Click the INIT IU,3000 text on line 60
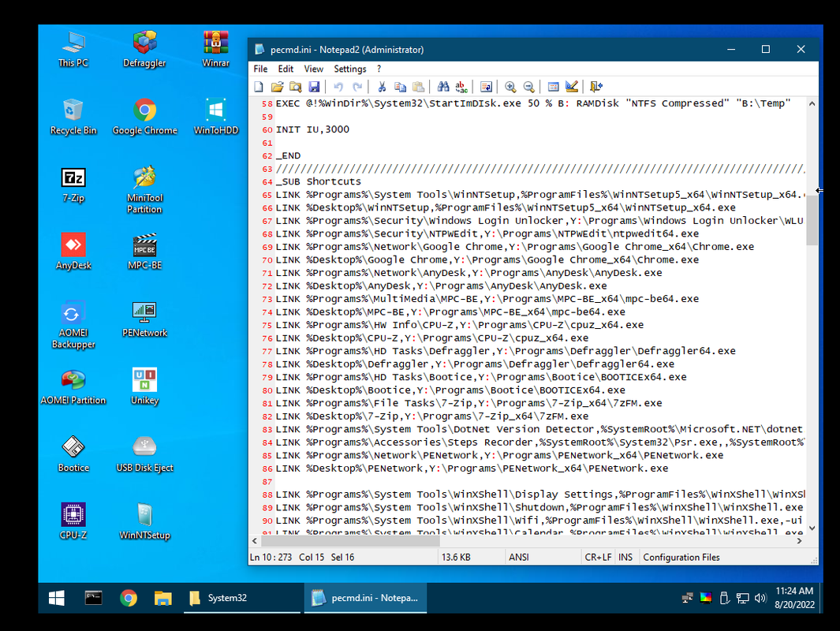840x631 pixels. pyautogui.click(x=312, y=129)
